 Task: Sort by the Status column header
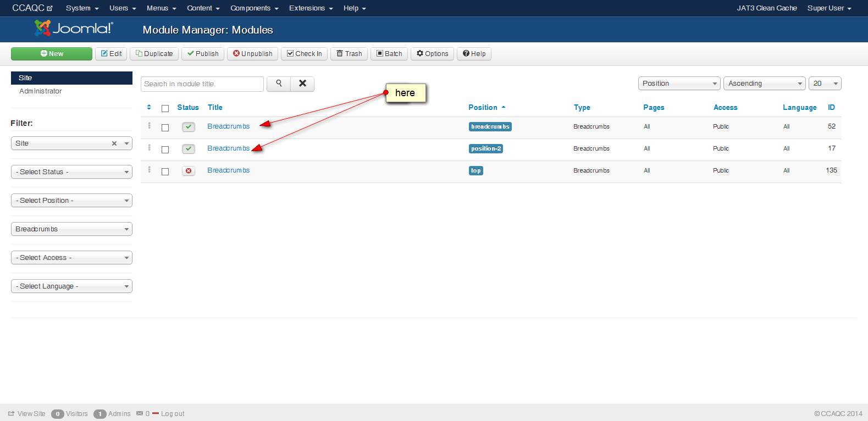tap(188, 108)
